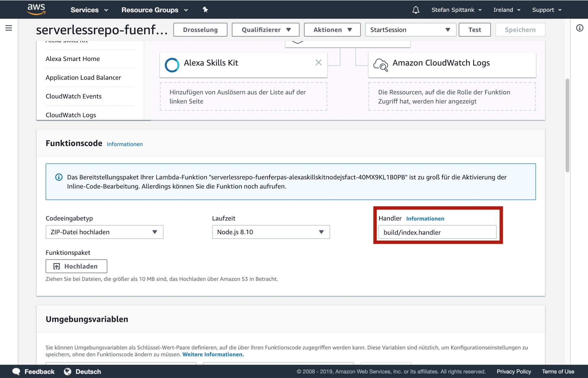Click the Deutsch language globe icon
Screen dimensions: 588x378
coord(68,372)
